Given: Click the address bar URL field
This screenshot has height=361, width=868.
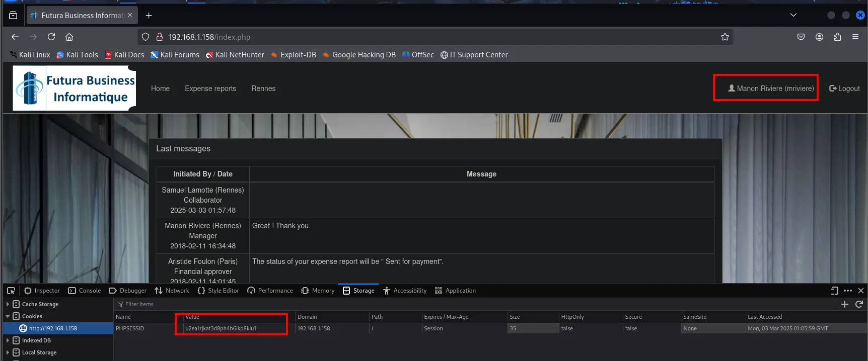Looking at the screenshot, I should [435, 37].
